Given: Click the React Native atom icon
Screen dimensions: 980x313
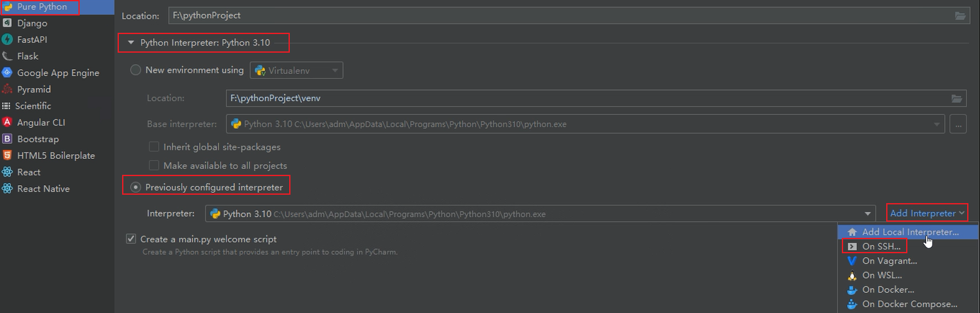Looking at the screenshot, I should (7, 189).
